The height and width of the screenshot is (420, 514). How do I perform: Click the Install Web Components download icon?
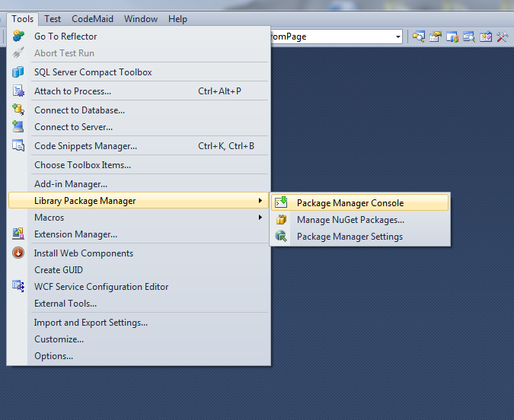click(x=18, y=253)
